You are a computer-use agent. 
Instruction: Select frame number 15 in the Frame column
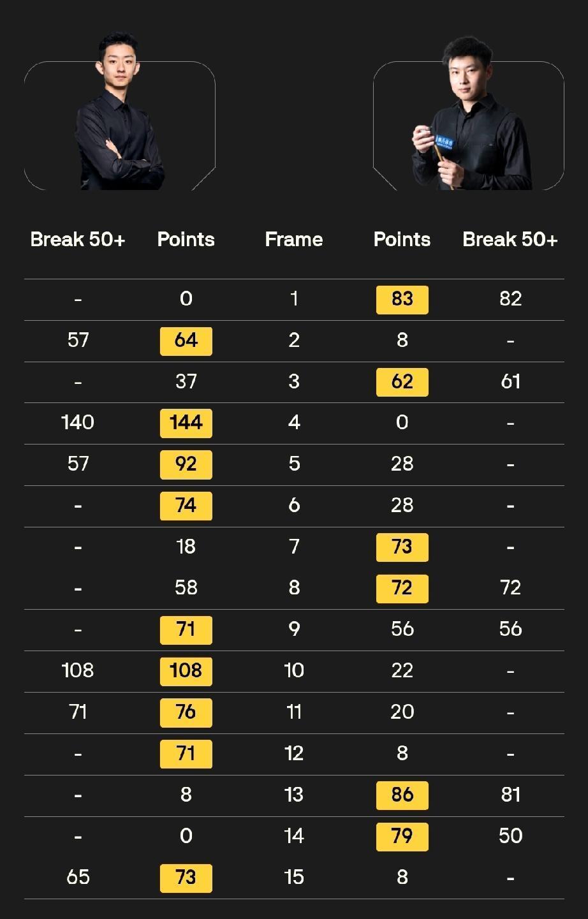point(293,878)
